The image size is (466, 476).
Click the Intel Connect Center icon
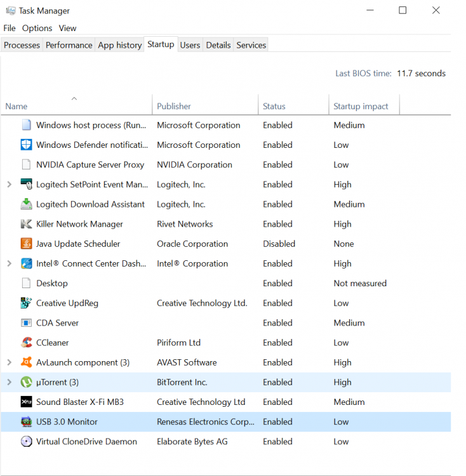[x=27, y=263]
